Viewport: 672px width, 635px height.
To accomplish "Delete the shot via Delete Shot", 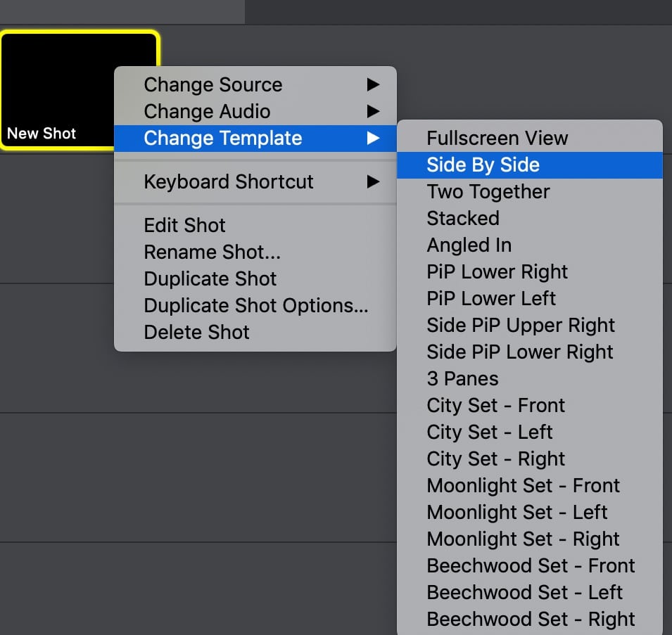I will 197,333.
